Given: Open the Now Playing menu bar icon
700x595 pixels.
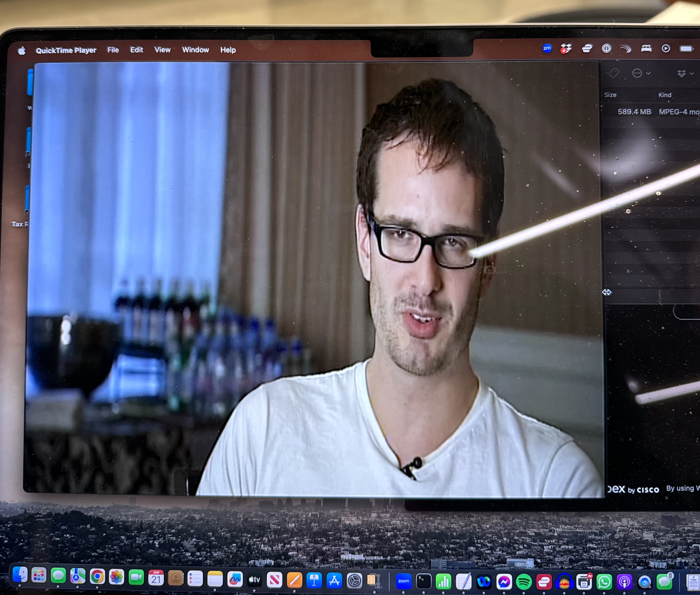Looking at the screenshot, I should click(x=666, y=48).
